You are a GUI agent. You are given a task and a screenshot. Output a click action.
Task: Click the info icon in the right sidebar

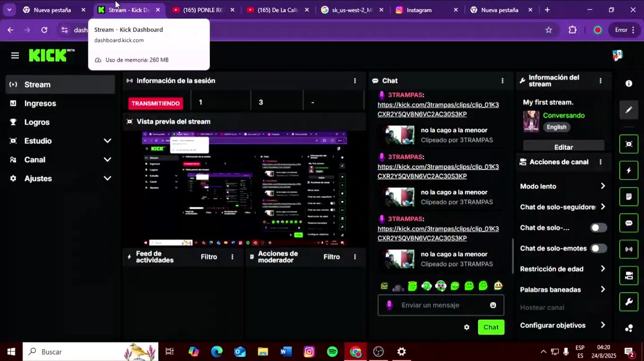tap(629, 84)
